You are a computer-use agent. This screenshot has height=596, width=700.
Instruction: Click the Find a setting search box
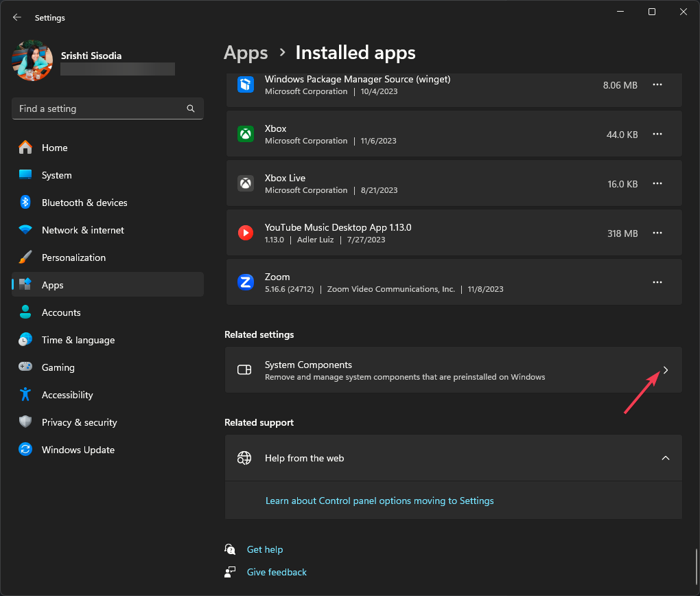pyautogui.click(x=108, y=108)
